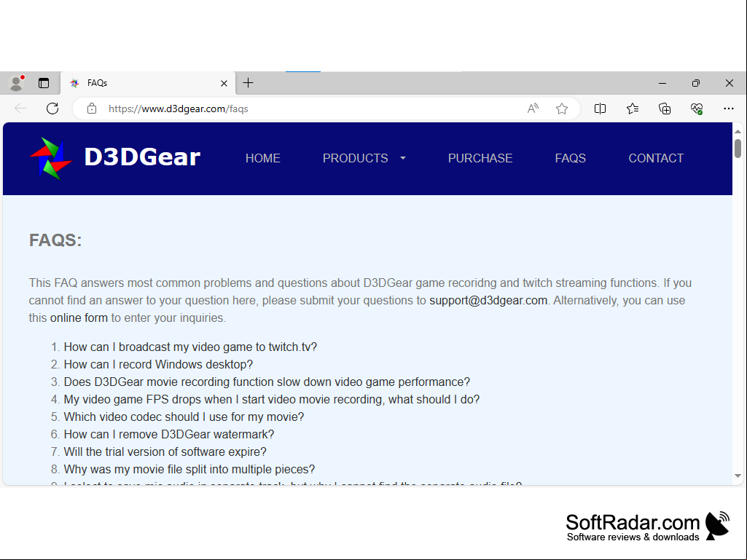
Task: Open question about FPS drops when recording
Action: [272, 400]
